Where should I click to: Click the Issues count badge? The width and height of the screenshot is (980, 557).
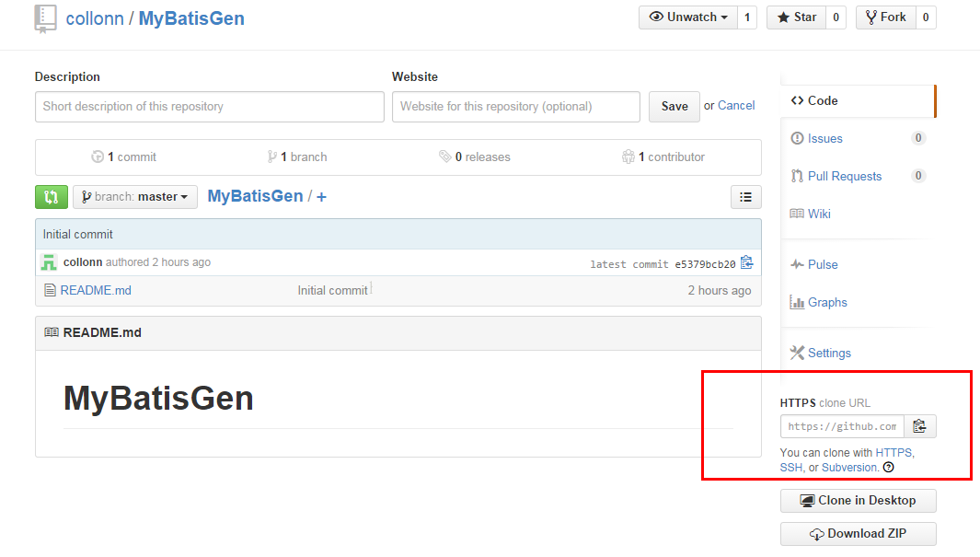click(918, 138)
